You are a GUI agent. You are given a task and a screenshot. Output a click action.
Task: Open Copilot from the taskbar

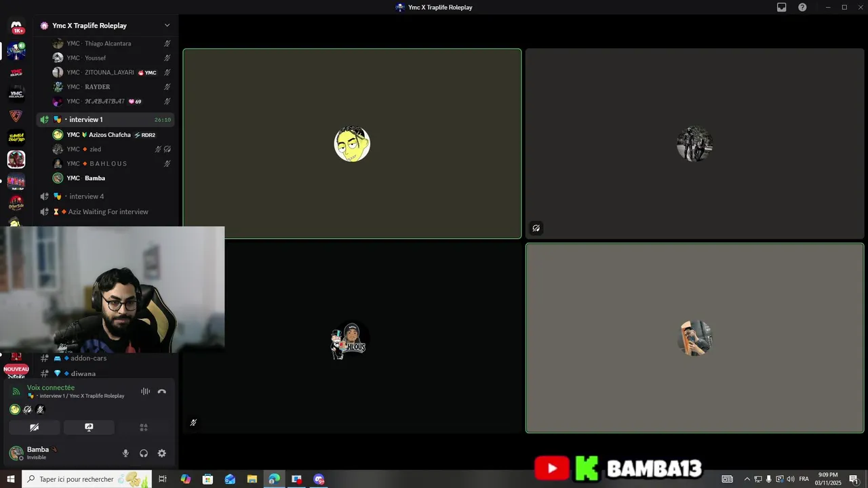186,479
